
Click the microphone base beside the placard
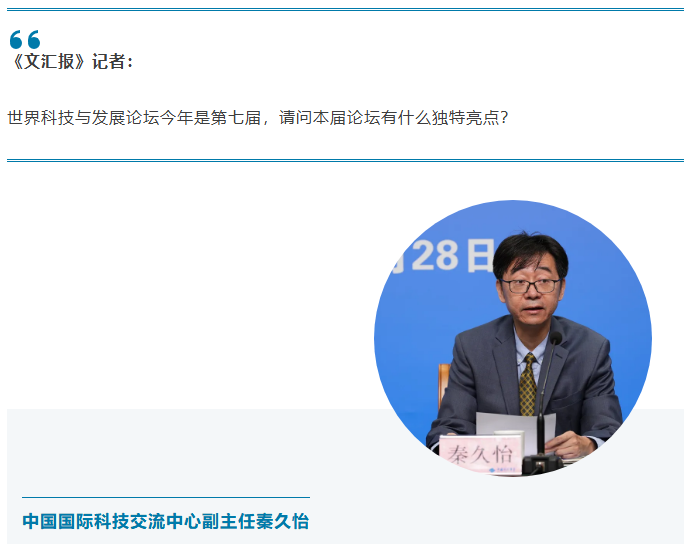pyautogui.click(x=542, y=463)
